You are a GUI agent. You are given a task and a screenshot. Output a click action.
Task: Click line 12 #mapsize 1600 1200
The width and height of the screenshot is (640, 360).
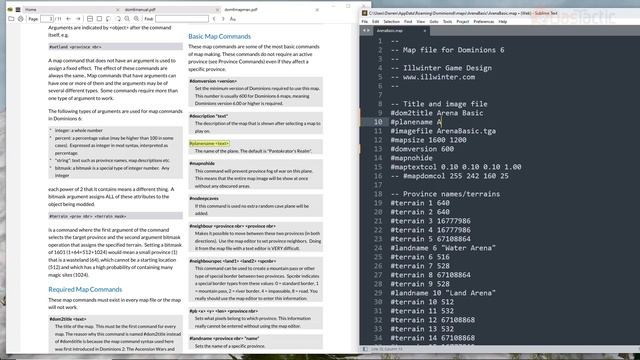[428, 140]
